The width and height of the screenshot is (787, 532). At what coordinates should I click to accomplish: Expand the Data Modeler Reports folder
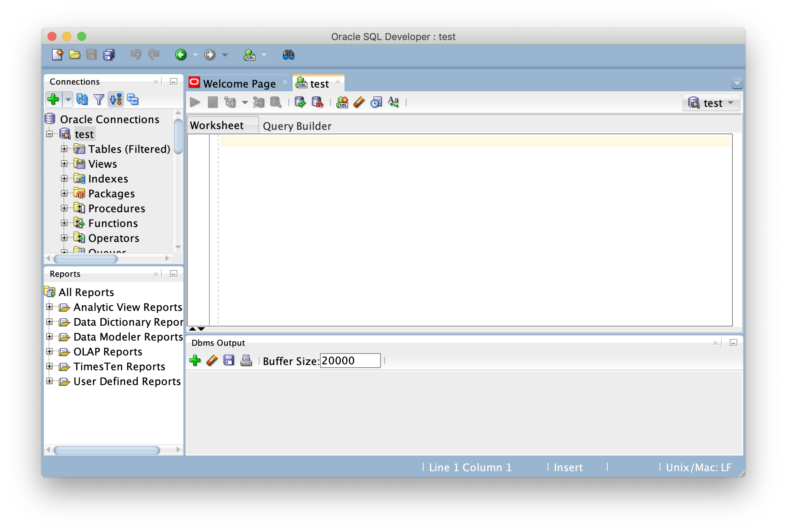coord(49,336)
